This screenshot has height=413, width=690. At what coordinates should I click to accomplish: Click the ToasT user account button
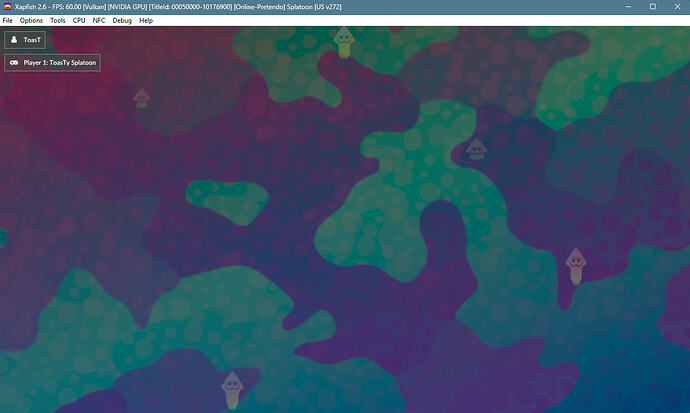tap(25, 40)
